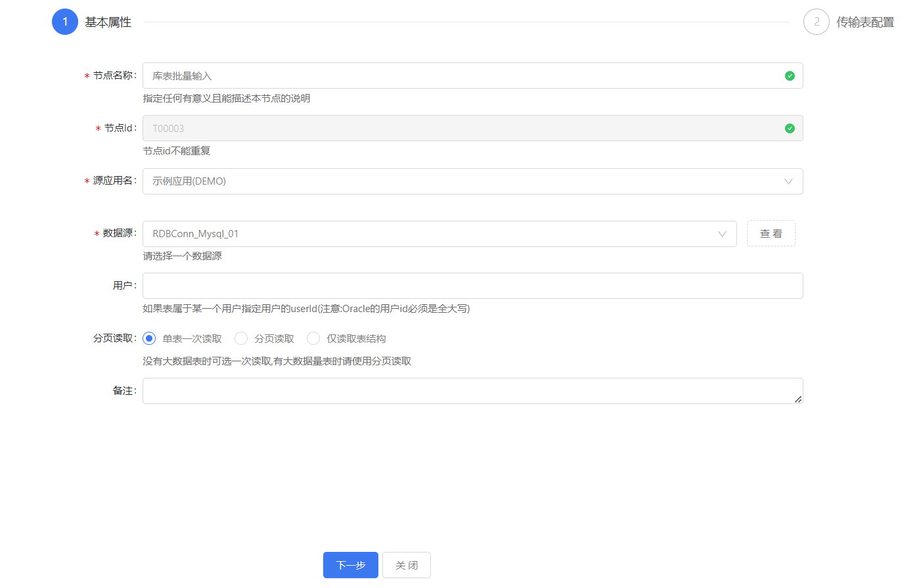
Task: Click the step 2 circle icon
Action: 816,22
